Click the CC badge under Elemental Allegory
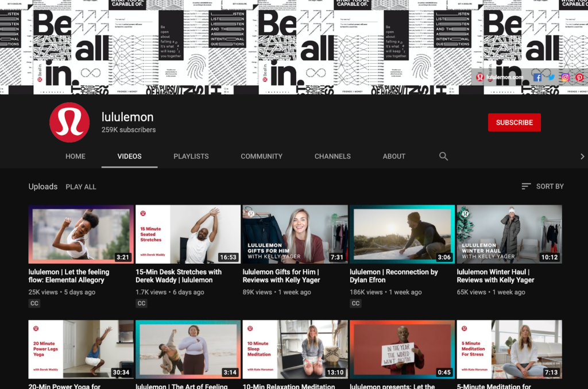This screenshot has height=389, width=588. [34, 303]
